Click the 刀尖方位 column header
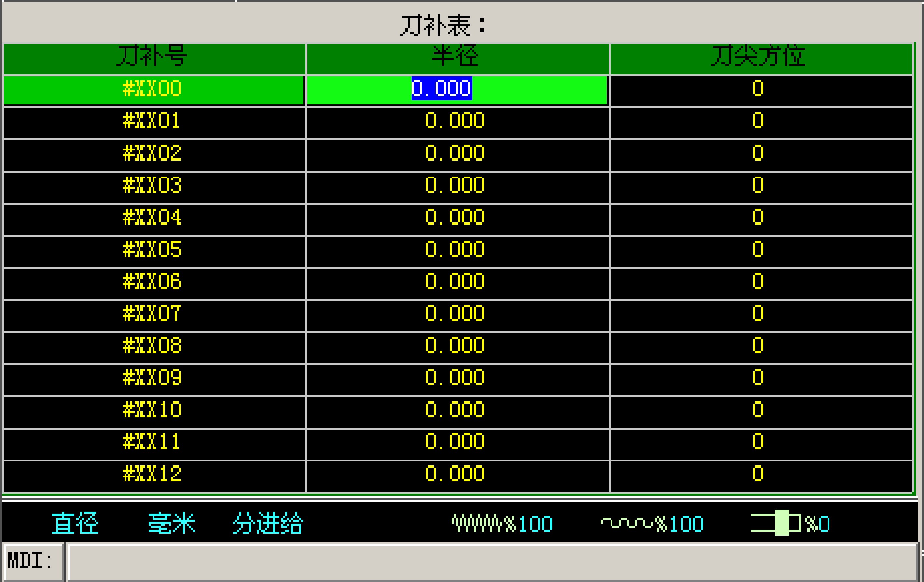This screenshot has width=924, height=582. [x=761, y=59]
